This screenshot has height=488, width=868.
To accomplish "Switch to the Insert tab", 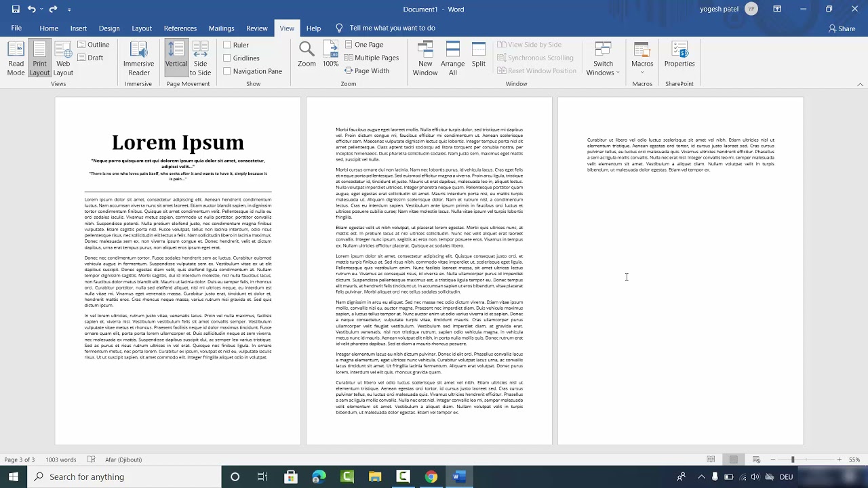I will click(x=79, y=28).
